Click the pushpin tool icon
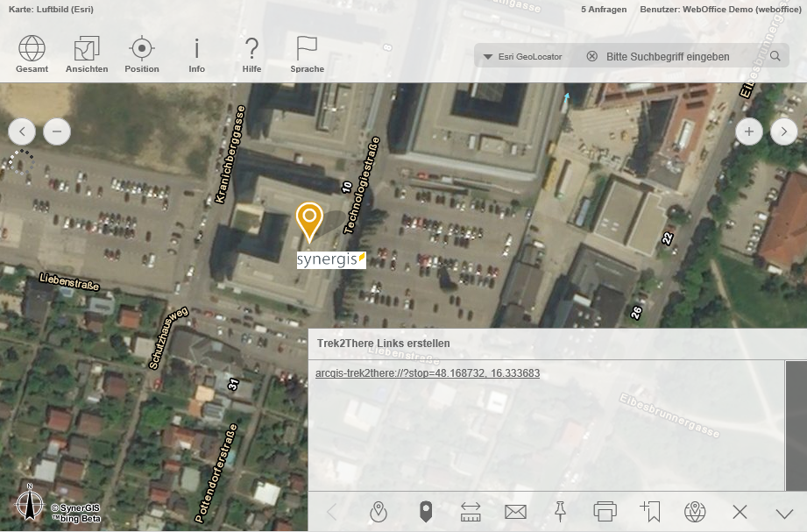The image size is (807, 532). point(560,512)
